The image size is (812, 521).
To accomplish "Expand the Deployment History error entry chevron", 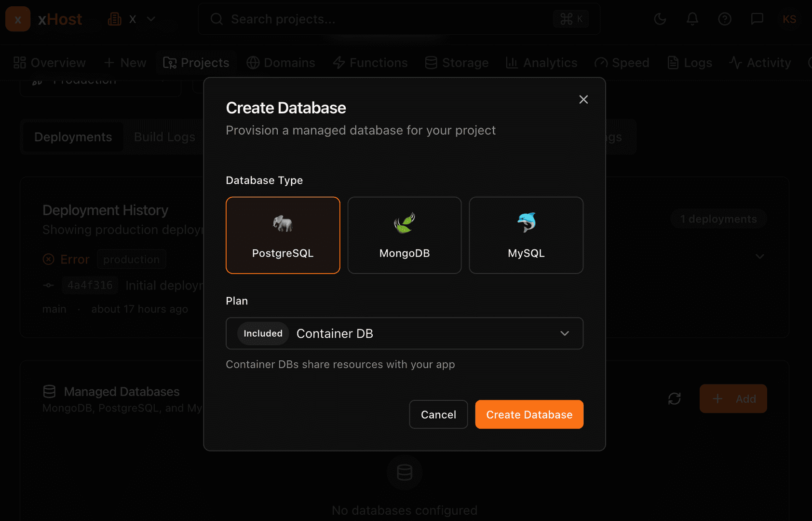I will click(x=759, y=257).
